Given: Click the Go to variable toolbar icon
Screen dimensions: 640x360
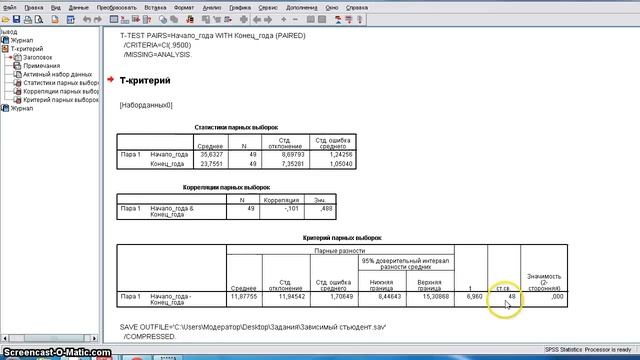Looking at the screenshot, I should pyautogui.click(x=136, y=20).
